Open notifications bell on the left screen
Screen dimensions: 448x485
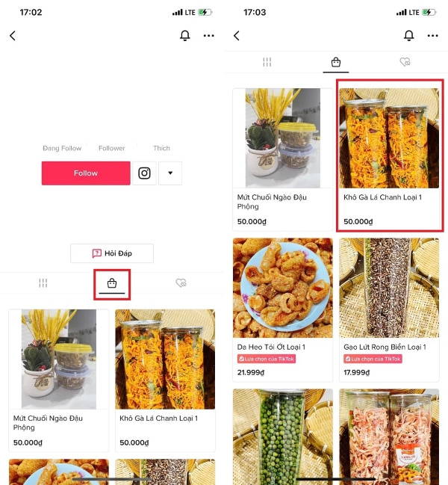coord(185,36)
